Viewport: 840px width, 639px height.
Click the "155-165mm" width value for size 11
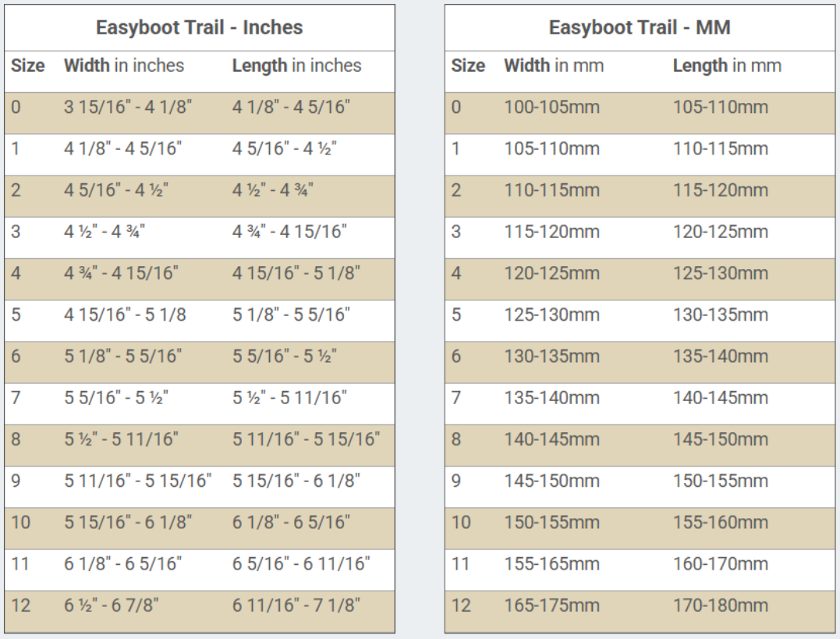[x=552, y=564]
